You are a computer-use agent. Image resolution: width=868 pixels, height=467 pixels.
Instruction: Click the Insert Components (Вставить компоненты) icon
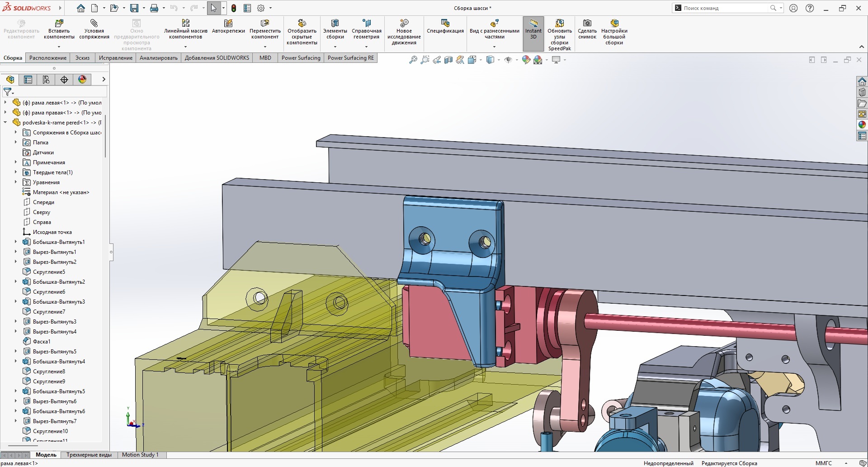(59, 24)
